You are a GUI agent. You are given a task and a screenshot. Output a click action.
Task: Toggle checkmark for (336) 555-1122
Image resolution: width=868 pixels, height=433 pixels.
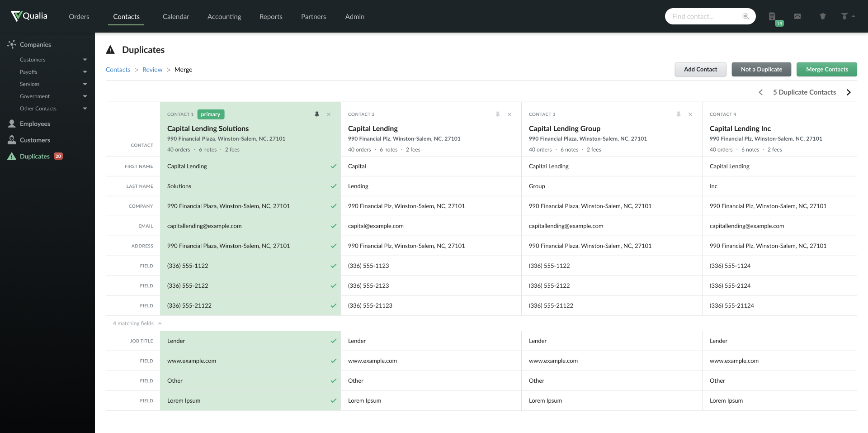click(334, 266)
